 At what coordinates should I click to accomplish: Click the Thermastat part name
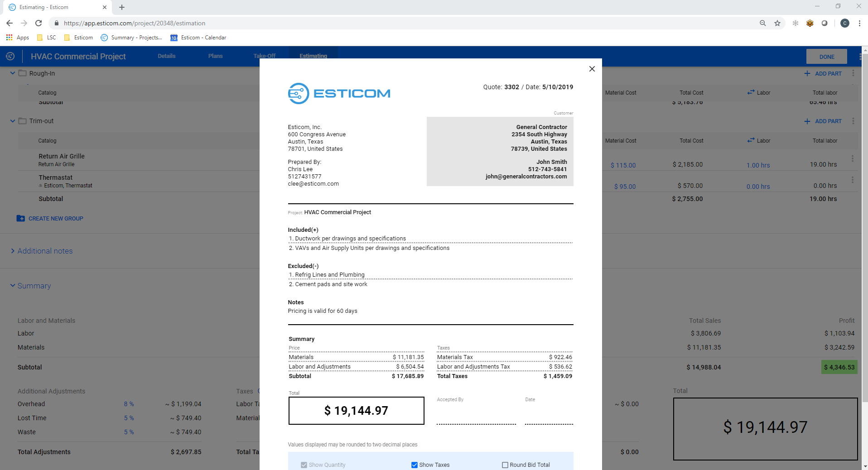pyautogui.click(x=55, y=177)
